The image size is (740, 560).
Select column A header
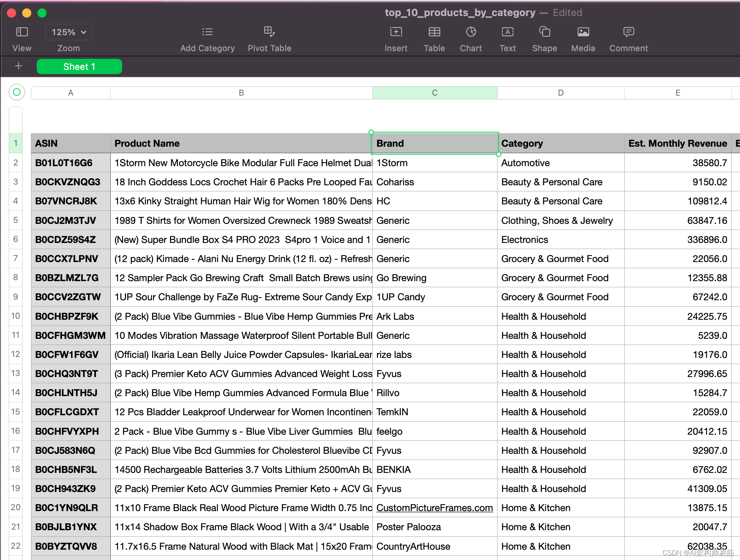click(x=71, y=93)
